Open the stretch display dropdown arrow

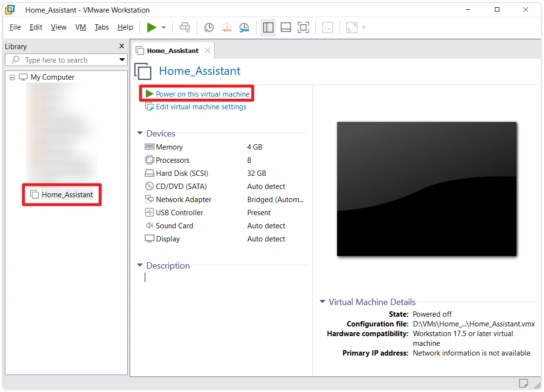364,27
